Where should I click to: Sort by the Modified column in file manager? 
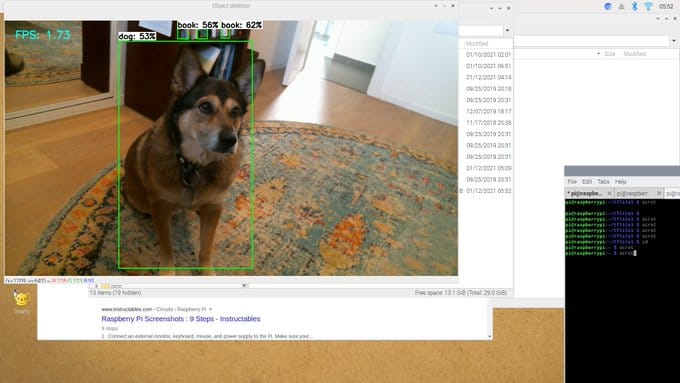(477, 44)
